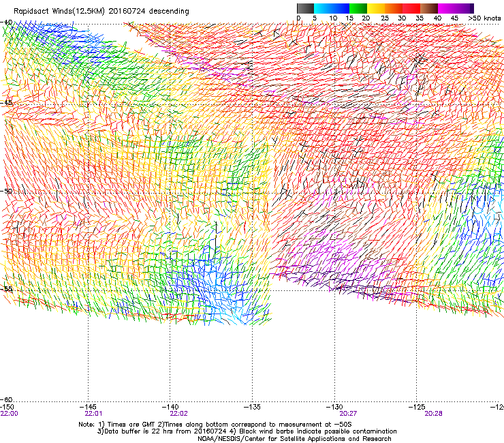Click the '-45' latitude axis label

(x=6, y=103)
